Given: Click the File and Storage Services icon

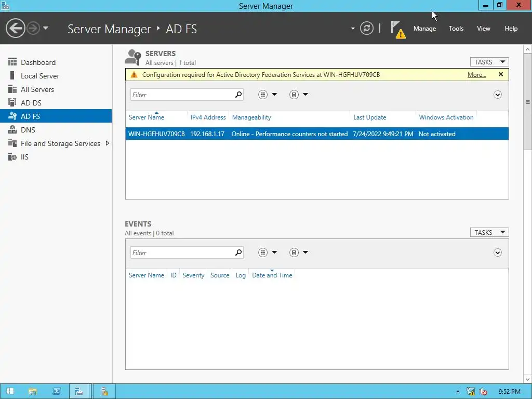Looking at the screenshot, I should click(12, 143).
